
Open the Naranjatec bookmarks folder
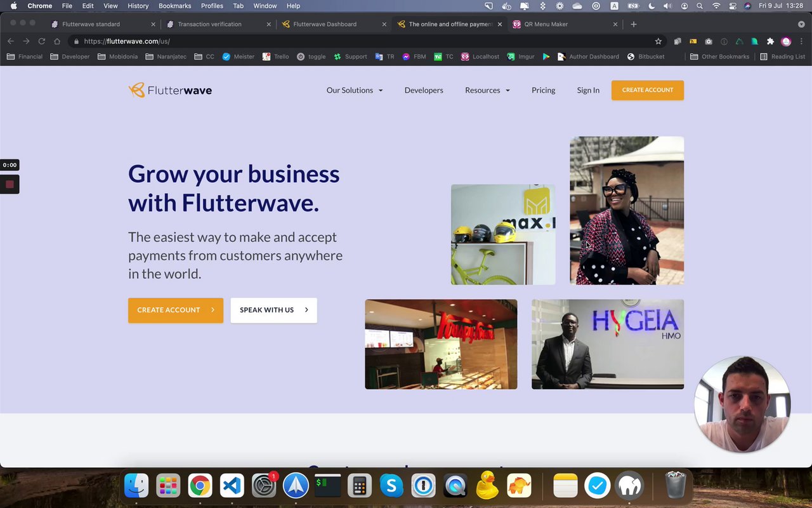(x=166, y=57)
